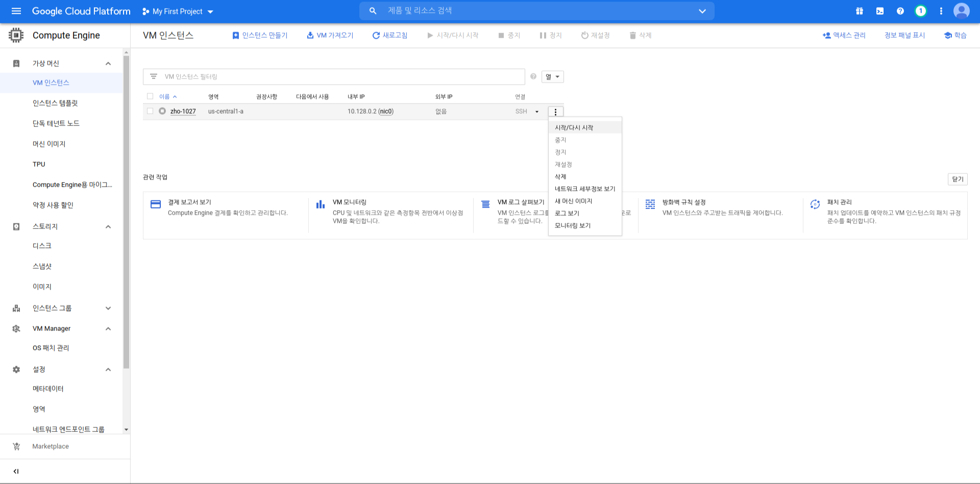Activate Cloud Shell terminal icon
Screen dimensions: 980x484
(880, 11)
